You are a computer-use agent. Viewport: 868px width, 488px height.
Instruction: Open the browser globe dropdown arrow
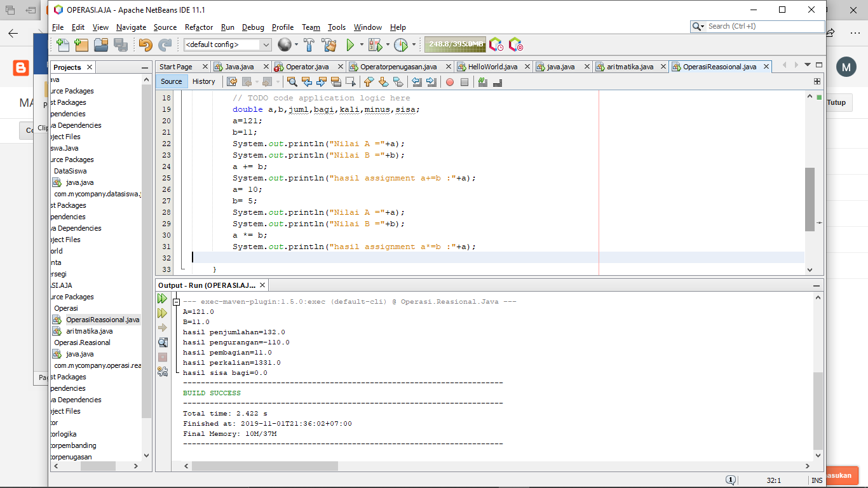[x=296, y=44]
